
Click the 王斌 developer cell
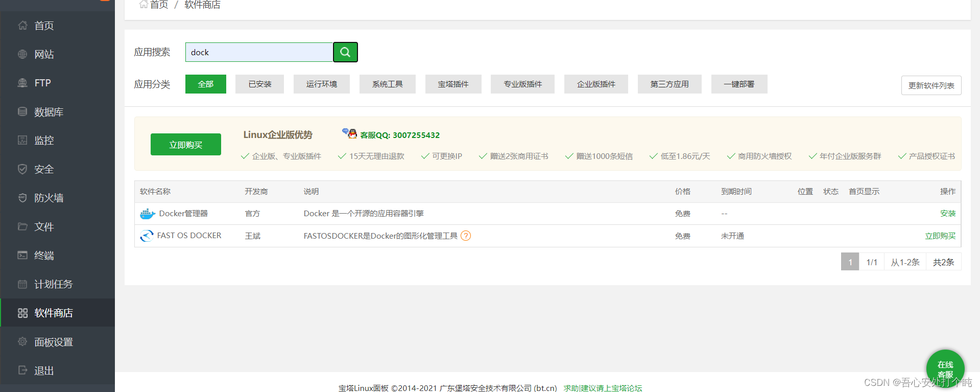point(253,236)
